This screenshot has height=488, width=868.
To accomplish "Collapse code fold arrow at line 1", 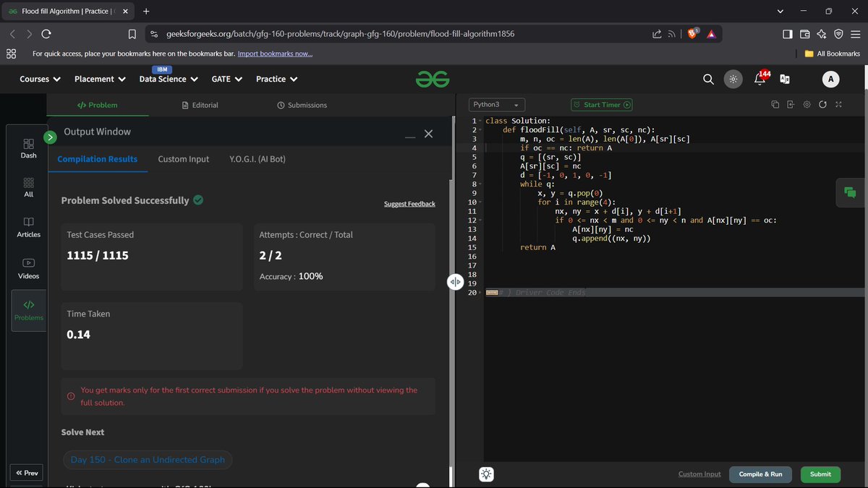I will 479,121.
